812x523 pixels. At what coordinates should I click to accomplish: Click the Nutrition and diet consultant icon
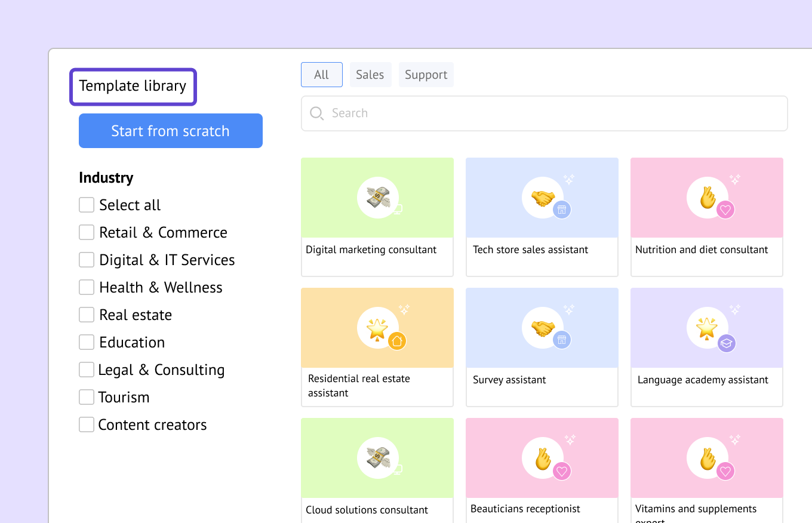707,198
